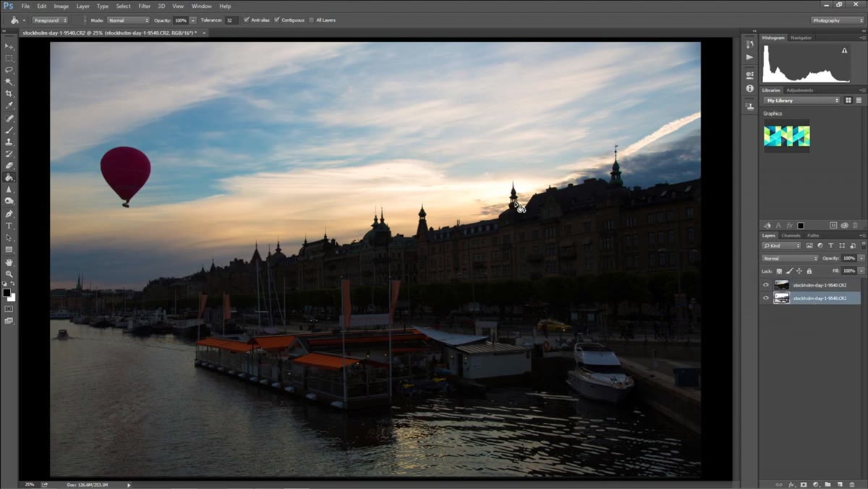Switch to the Channels tab
The image size is (868, 489).
pos(791,236)
